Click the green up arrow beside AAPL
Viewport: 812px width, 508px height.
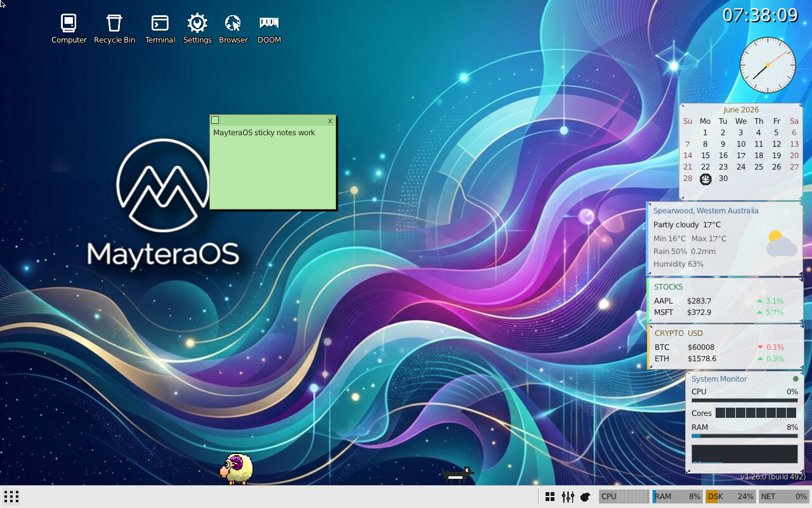[x=759, y=301]
